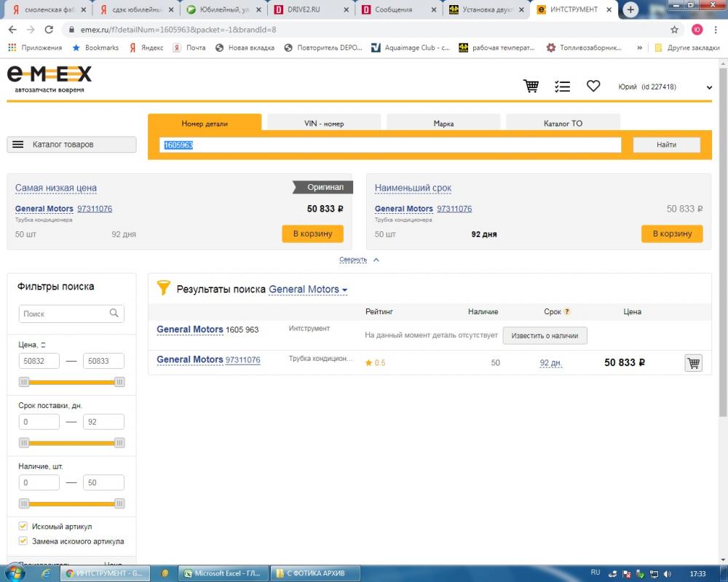Screen dimensions: 728x582
Task: Open favorites heart icon in header
Action: coord(593,86)
